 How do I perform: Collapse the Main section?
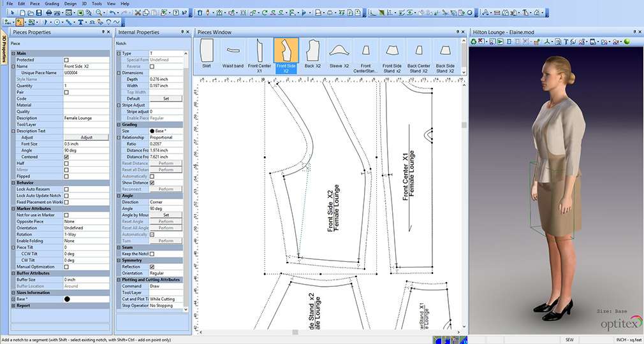(x=13, y=54)
